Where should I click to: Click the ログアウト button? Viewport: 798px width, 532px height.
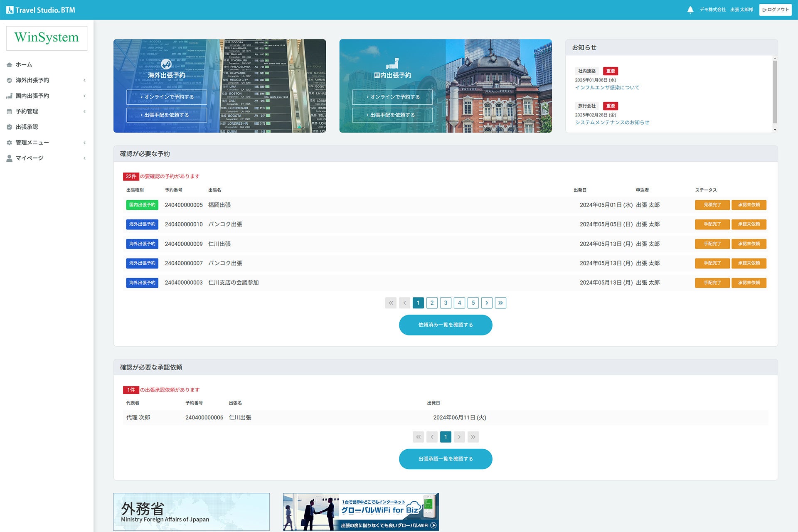[775, 10]
